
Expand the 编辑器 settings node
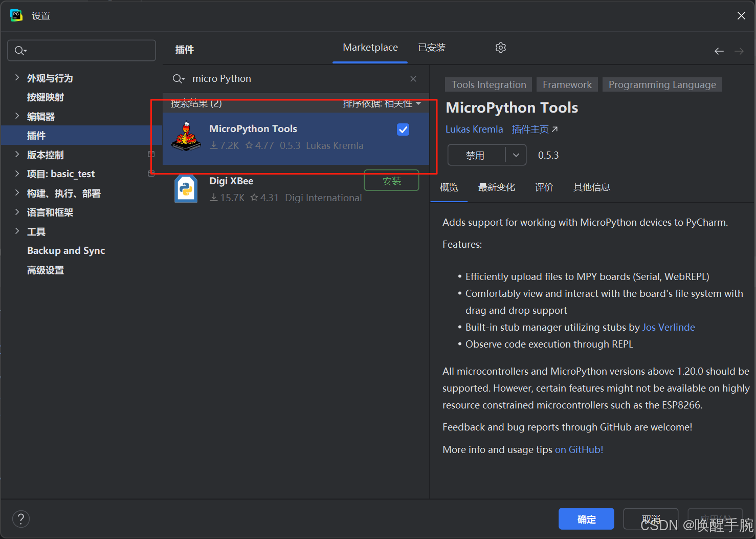click(x=17, y=116)
